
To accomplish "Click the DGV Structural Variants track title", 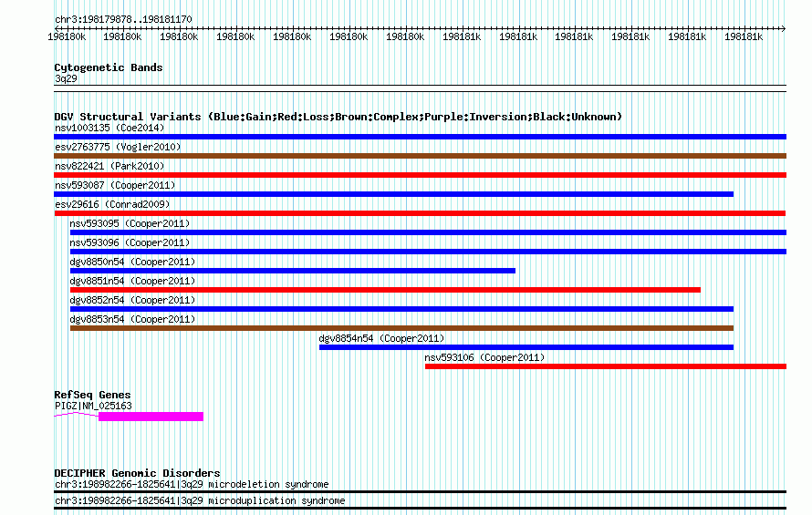I will click(338, 117).
